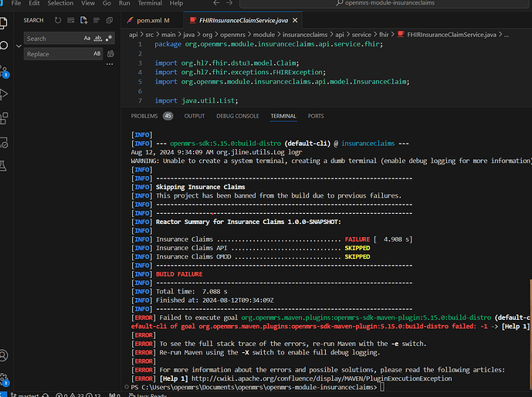Click 'main' breadcrumb segment

[x=168, y=35]
